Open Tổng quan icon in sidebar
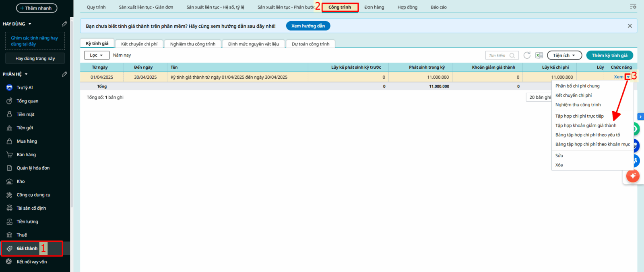Image resolution: width=644 pixels, height=272 pixels. [x=9, y=101]
